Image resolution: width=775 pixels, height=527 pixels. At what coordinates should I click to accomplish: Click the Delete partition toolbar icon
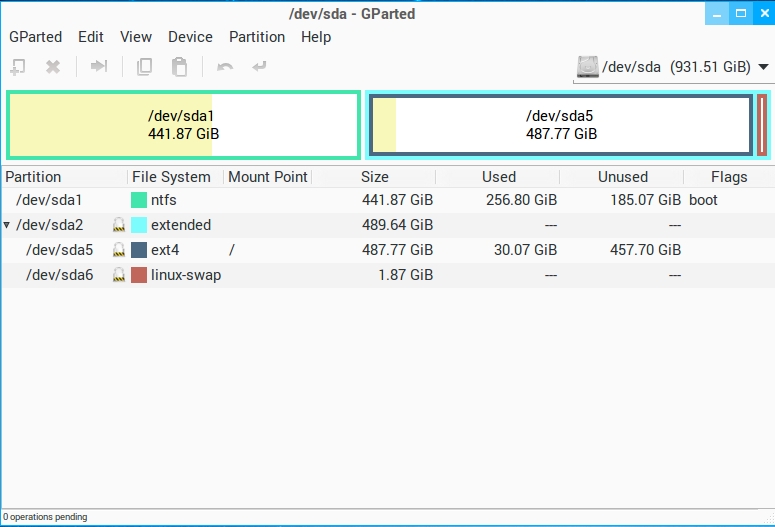point(53,67)
